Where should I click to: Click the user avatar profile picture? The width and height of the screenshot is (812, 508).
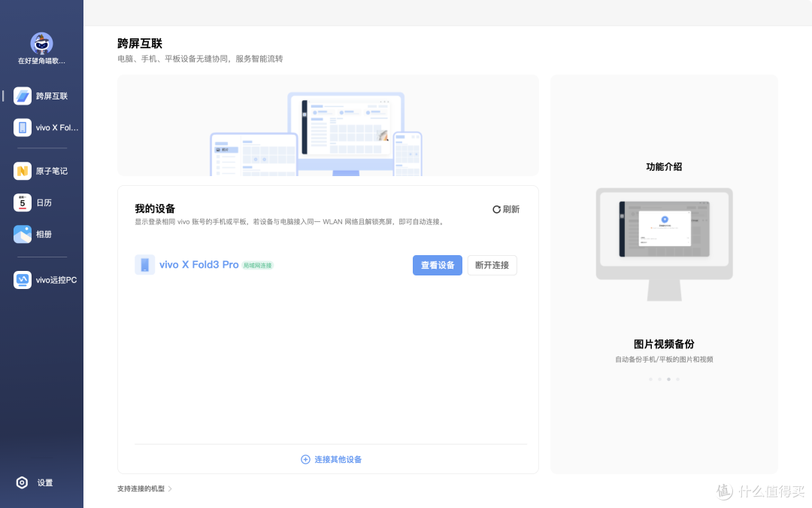[x=41, y=44]
